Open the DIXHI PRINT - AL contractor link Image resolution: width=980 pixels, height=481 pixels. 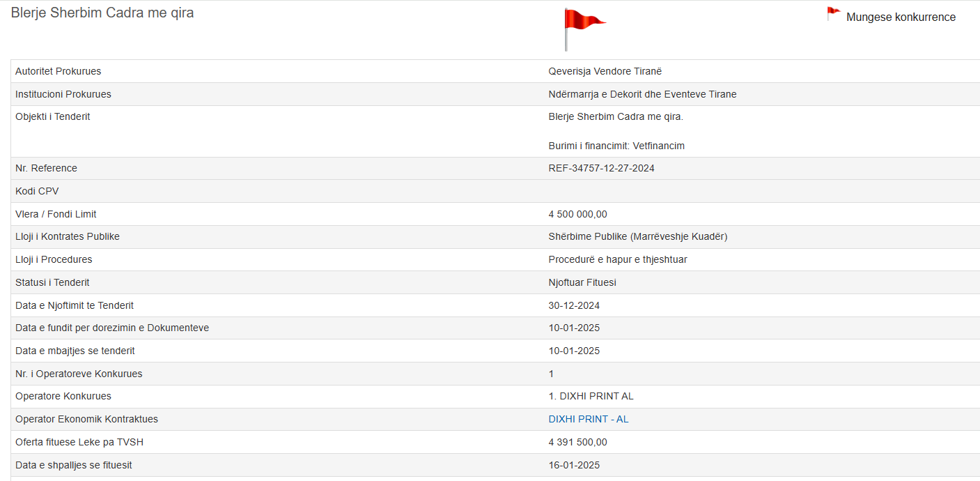(x=589, y=419)
